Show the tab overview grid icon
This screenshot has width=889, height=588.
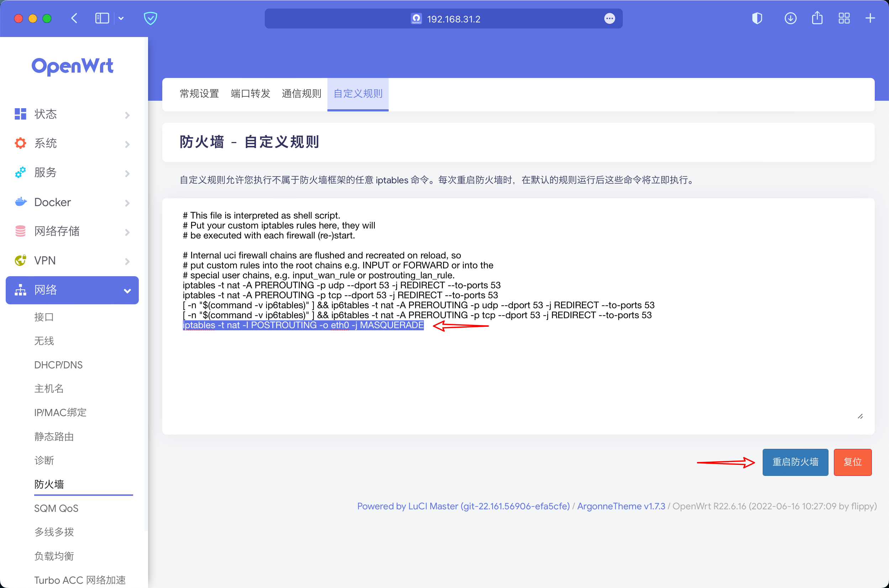(x=844, y=19)
